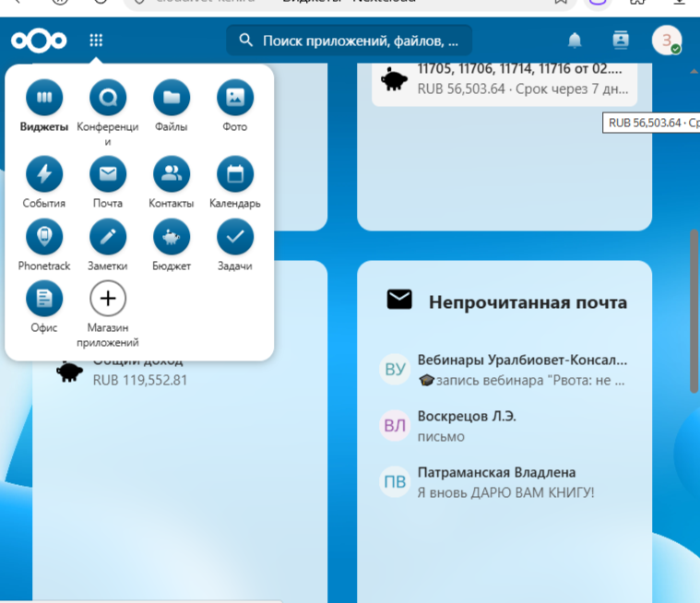Viewport: 700px width, 603px height.
Task: Open the Бюджет app
Action: coord(172,245)
